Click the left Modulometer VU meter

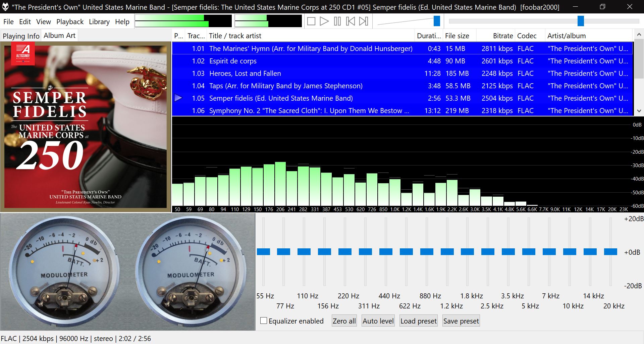click(64, 271)
